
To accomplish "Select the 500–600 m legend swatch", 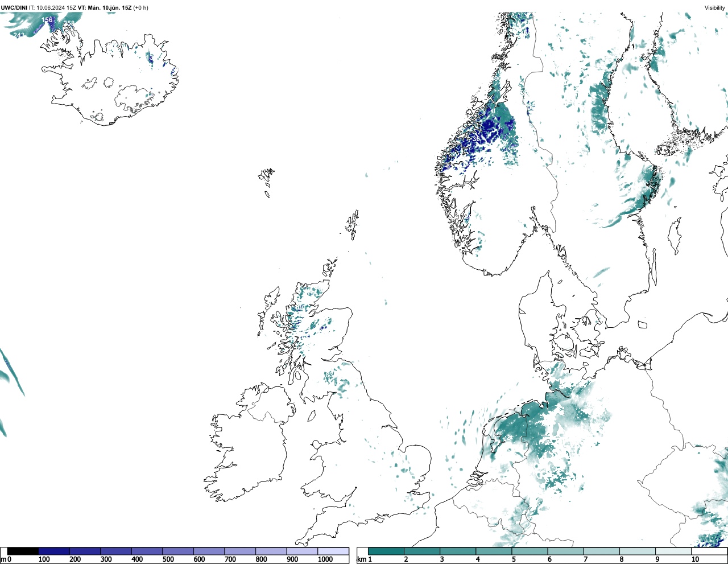I will (x=178, y=551).
